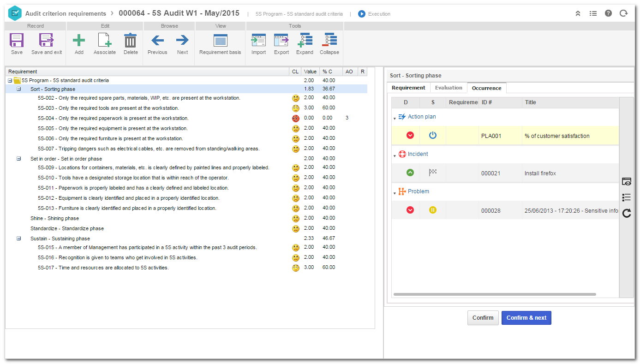Click the list icon in occurrence sidebar
The image size is (640, 364).
tap(626, 197)
